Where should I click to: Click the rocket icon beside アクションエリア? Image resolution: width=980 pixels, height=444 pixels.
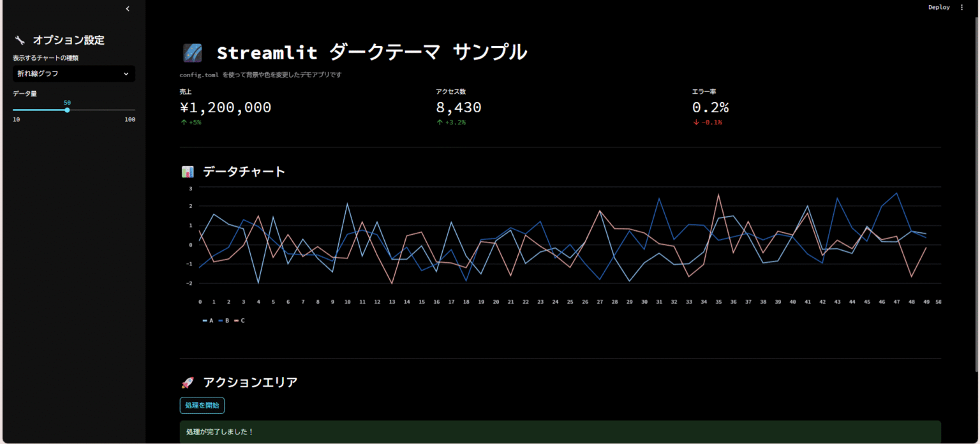tap(188, 383)
